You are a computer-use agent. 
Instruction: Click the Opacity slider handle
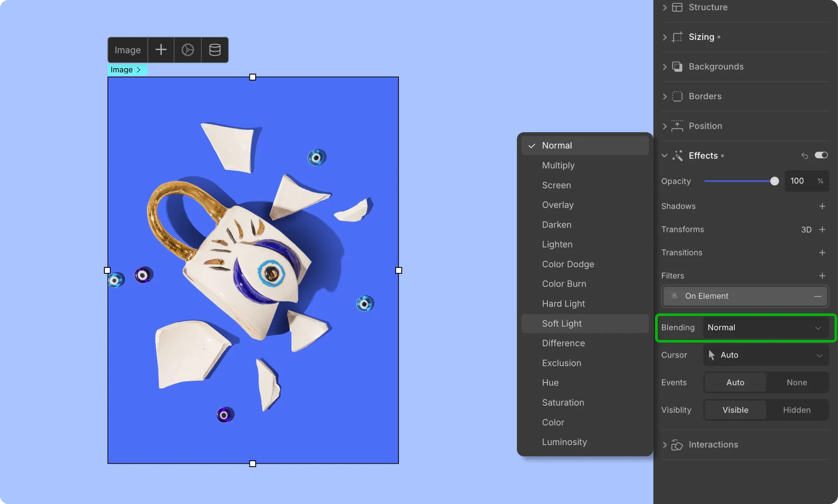point(774,181)
